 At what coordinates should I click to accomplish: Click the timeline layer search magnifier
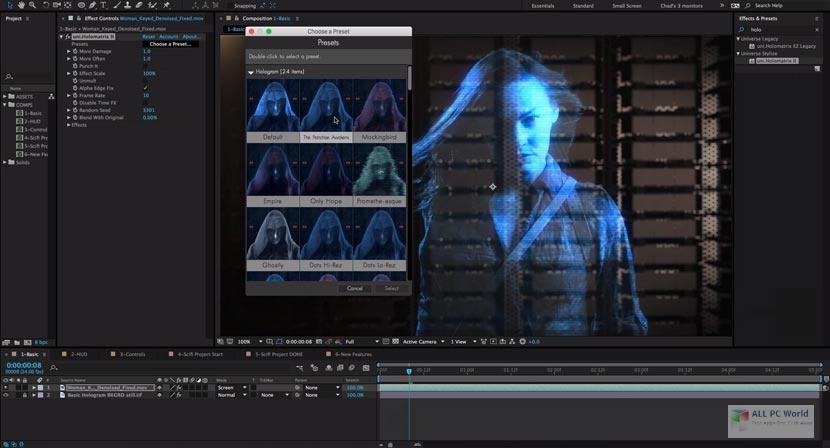53,367
